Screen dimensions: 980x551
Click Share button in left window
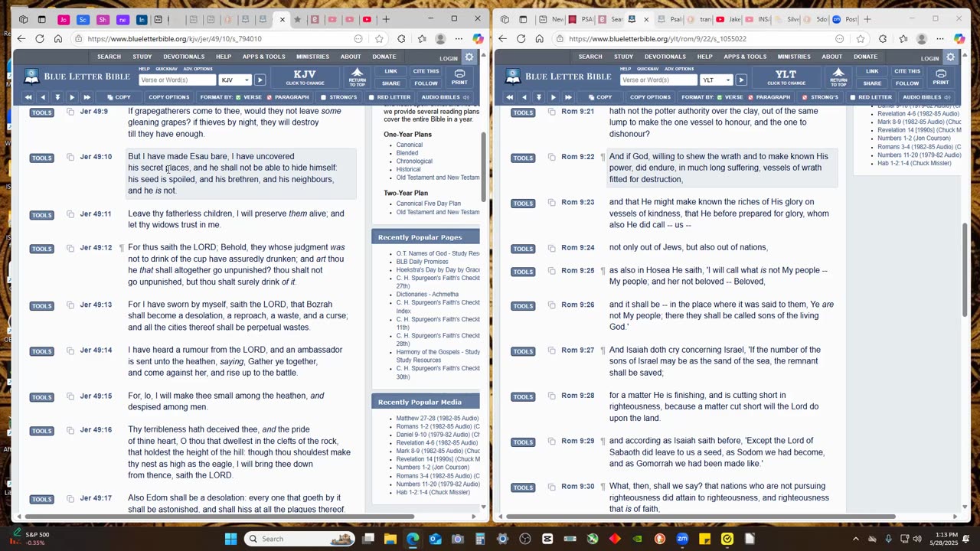coord(390,83)
